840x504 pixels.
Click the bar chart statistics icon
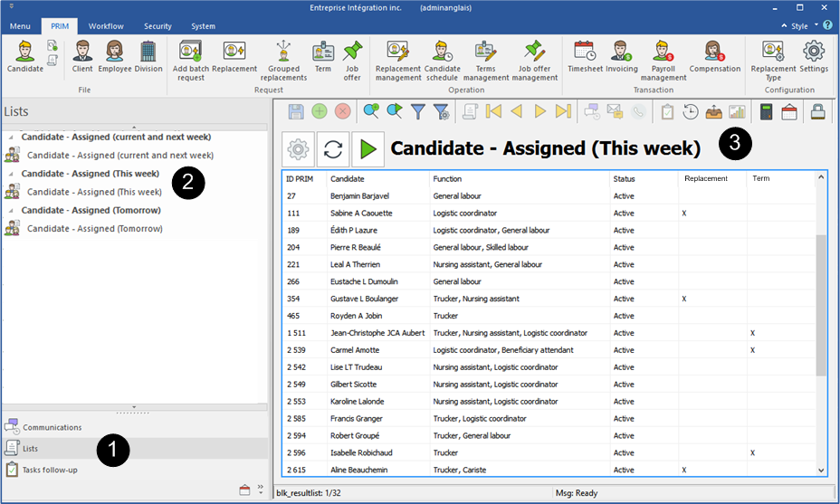737,111
